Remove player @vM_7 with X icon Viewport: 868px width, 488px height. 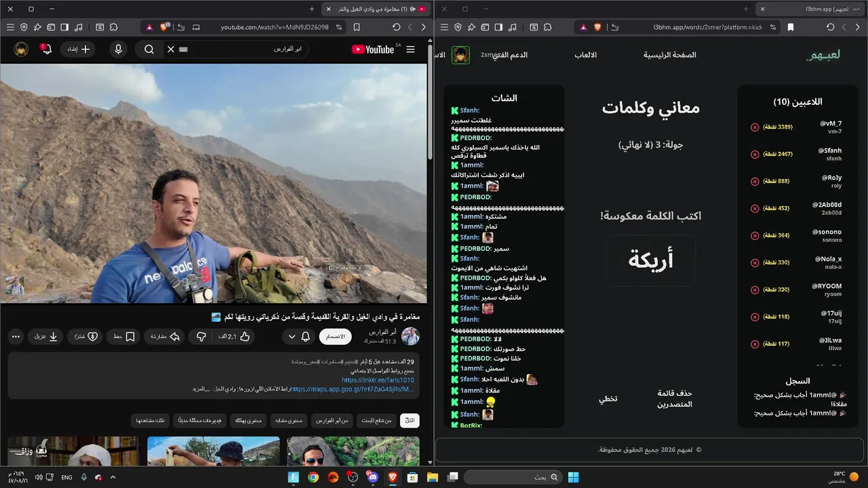(x=755, y=127)
